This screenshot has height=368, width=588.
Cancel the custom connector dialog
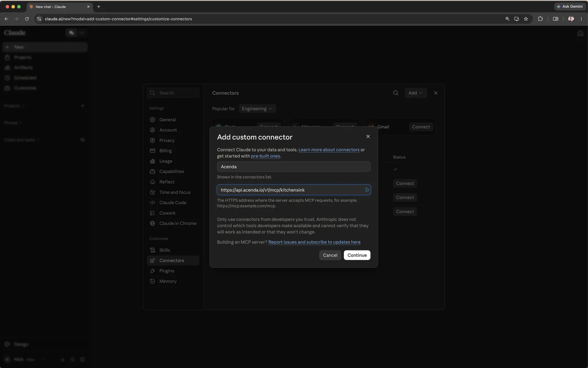point(330,255)
